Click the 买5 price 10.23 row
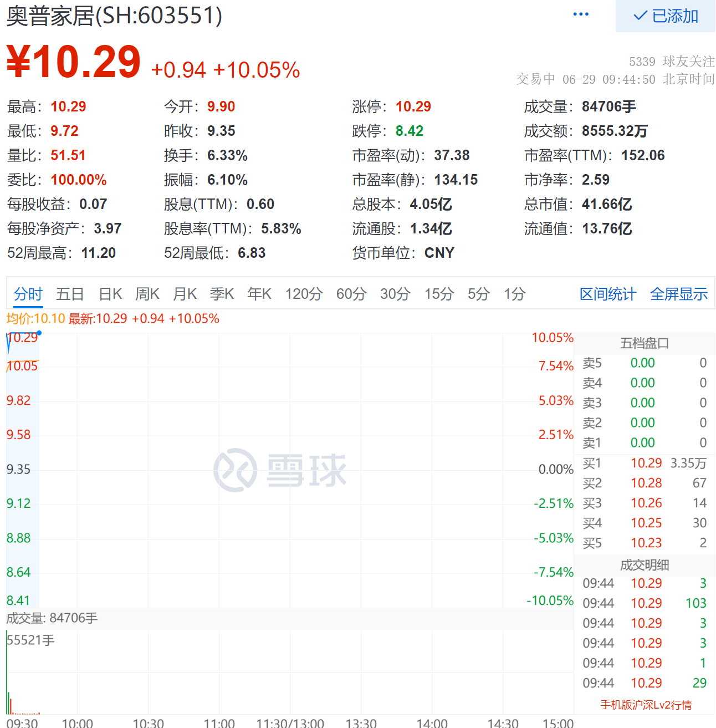 645,543
